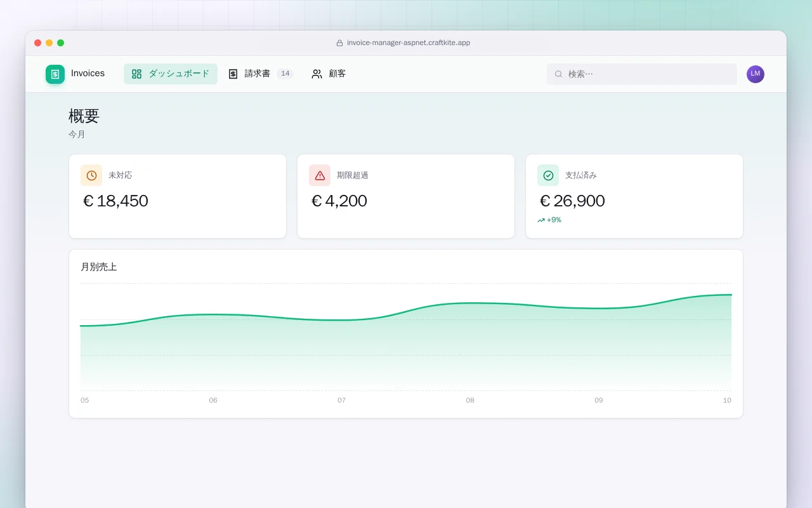Click the yellow minimize window button

click(x=49, y=43)
